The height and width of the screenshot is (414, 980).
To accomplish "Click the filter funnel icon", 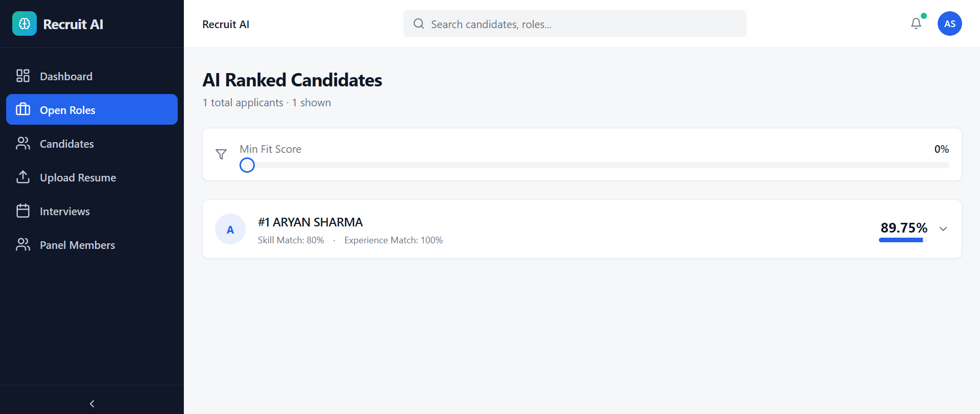I will click(x=221, y=154).
